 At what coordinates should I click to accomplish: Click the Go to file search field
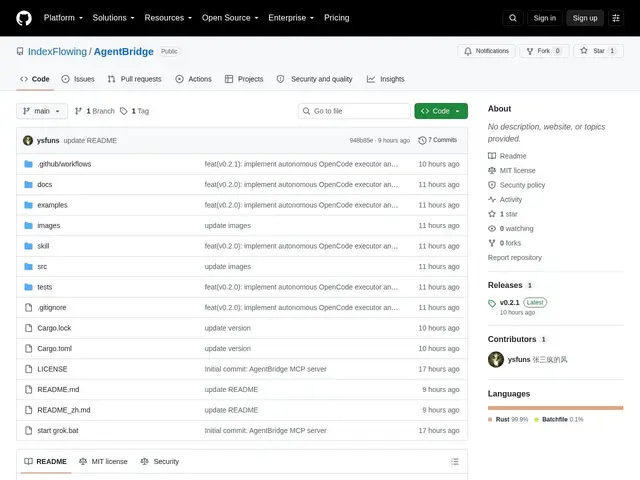point(354,111)
